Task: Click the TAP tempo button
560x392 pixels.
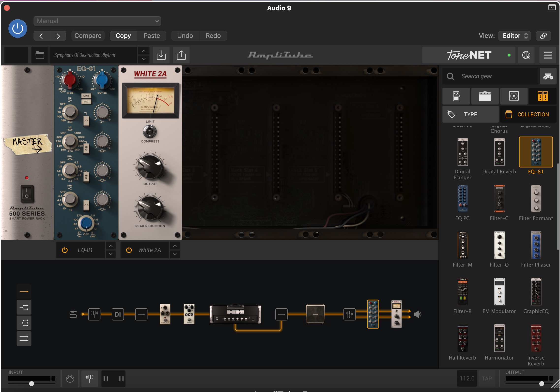Action: click(487, 379)
